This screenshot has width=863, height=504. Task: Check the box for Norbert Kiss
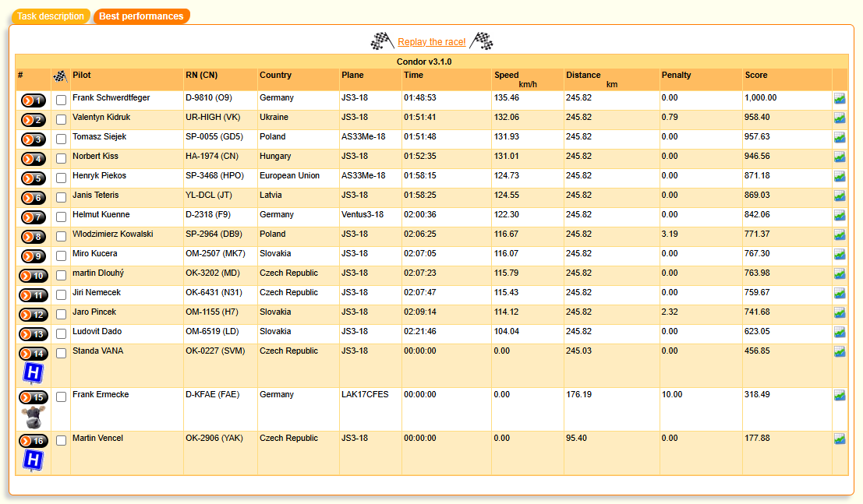click(61, 158)
